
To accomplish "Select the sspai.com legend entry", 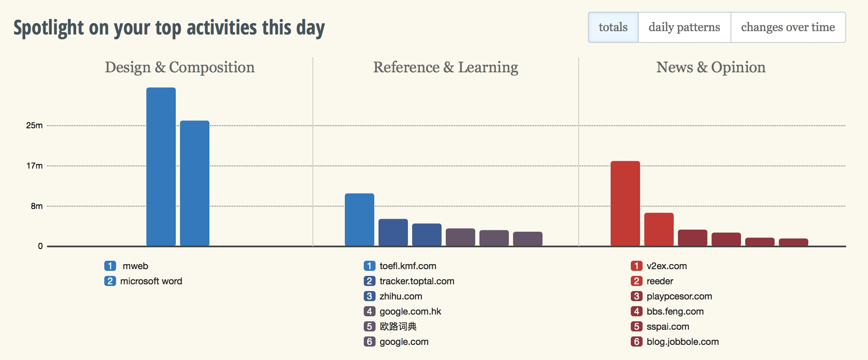I will [x=668, y=326].
